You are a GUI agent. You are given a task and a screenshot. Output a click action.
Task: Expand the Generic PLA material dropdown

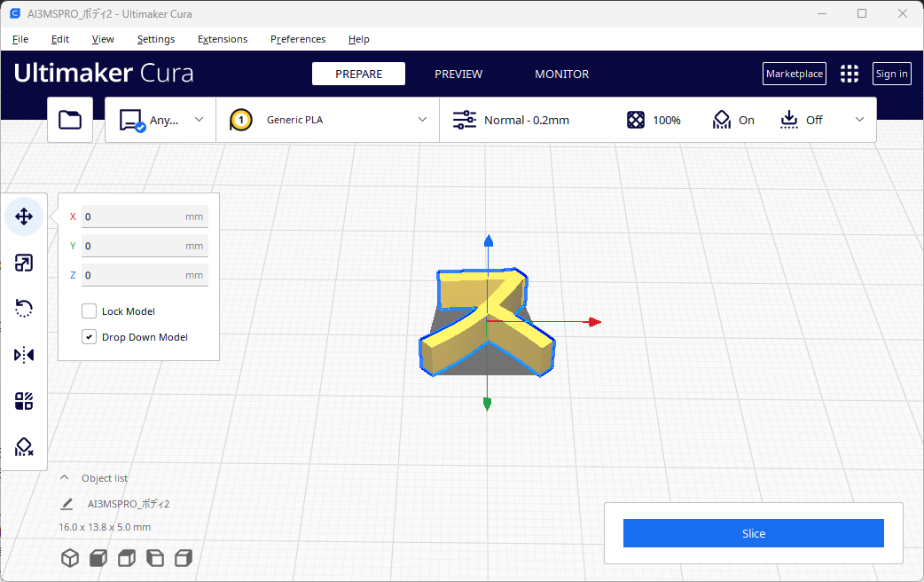pos(422,119)
